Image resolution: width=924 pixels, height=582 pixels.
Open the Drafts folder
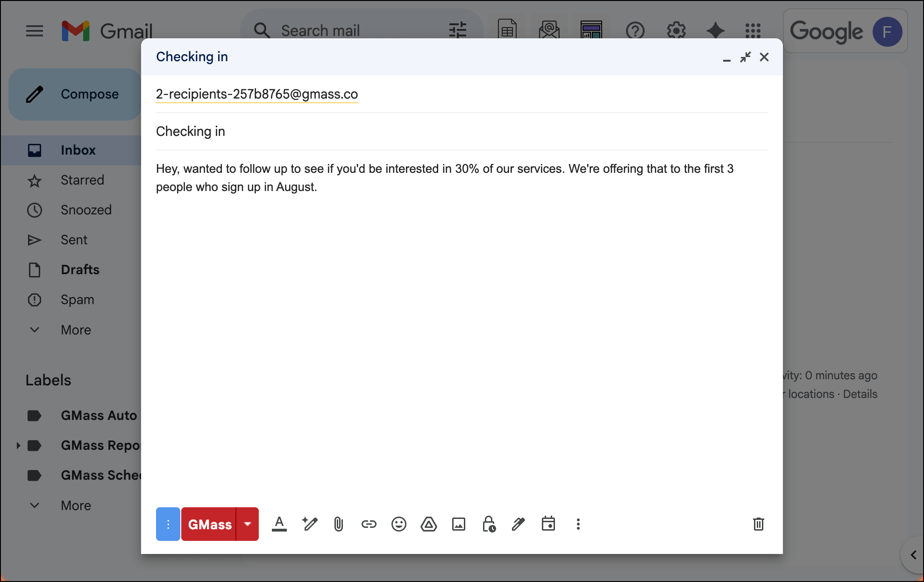[x=80, y=270]
